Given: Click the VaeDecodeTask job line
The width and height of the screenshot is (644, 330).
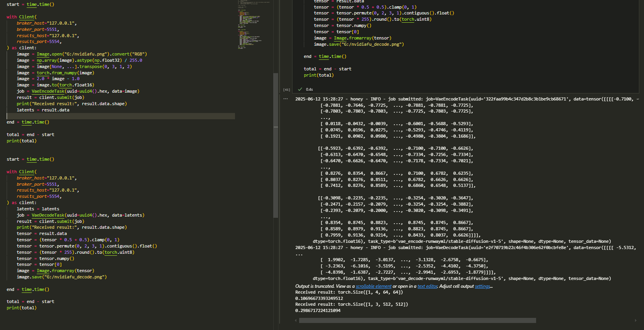Looking at the screenshot, I should tap(81, 215).
